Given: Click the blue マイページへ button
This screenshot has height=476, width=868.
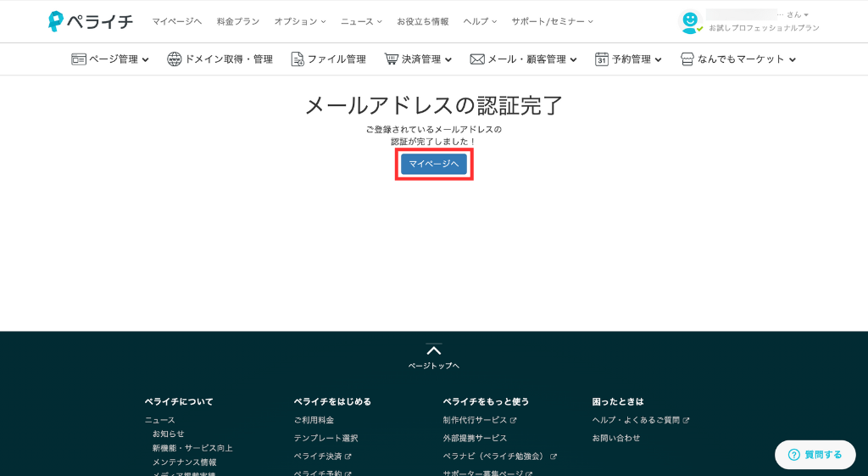Looking at the screenshot, I should tap(434, 164).
